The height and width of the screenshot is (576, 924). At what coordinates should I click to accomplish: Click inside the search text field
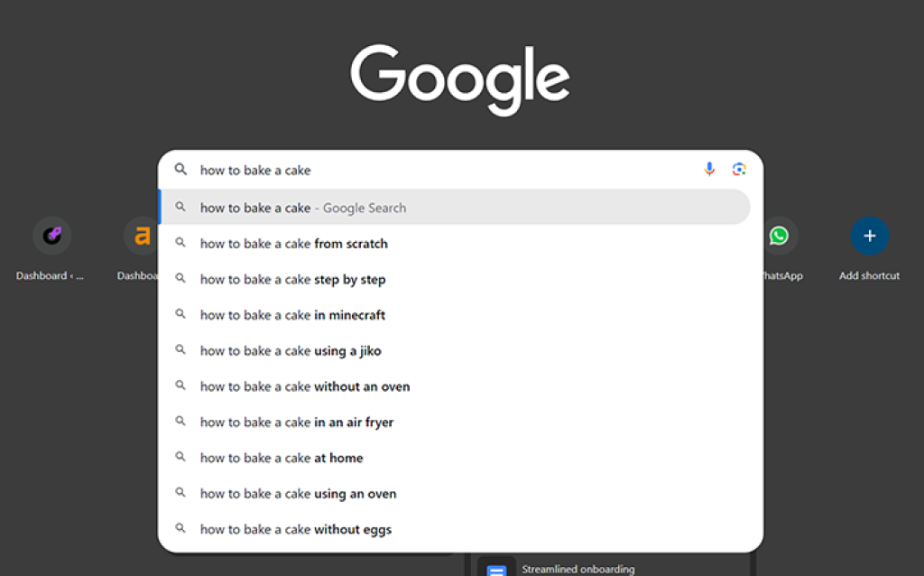[x=433, y=170]
